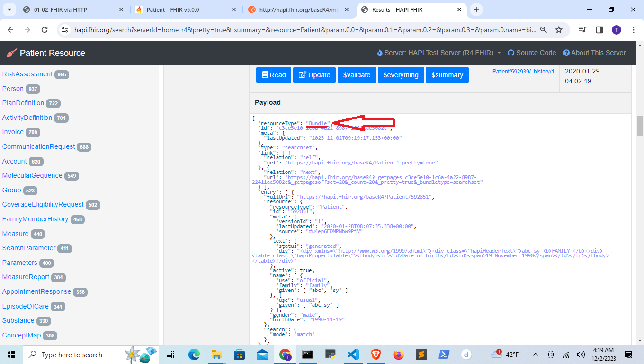The height and width of the screenshot is (364, 644).
Task: Open Microsoft Store from the taskbar
Action: pos(239,354)
